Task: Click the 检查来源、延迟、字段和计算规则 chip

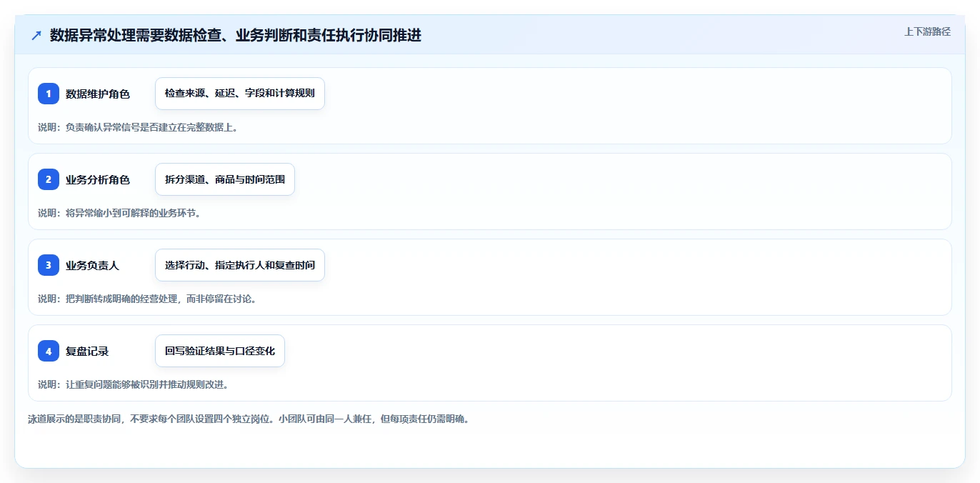Action: point(240,94)
